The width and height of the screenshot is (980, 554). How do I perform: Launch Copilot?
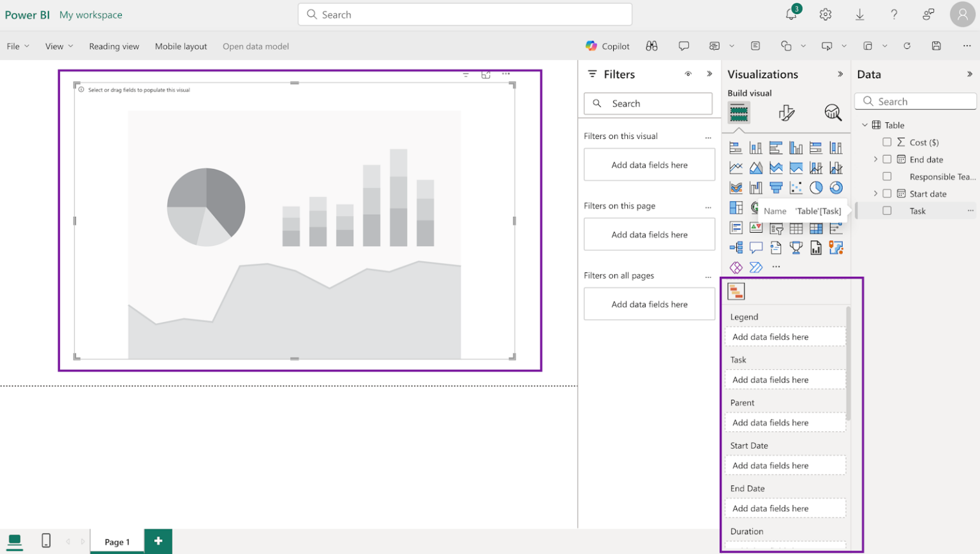tap(607, 45)
